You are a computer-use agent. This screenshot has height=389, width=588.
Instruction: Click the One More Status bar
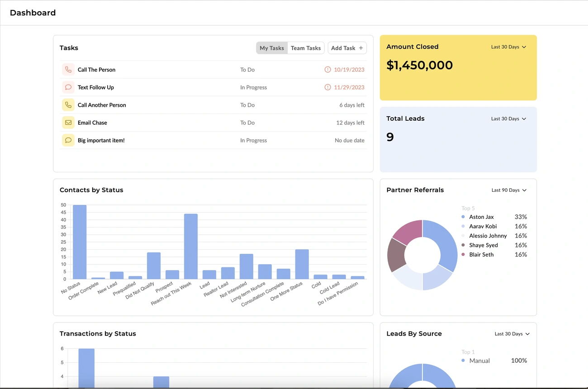(302, 264)
